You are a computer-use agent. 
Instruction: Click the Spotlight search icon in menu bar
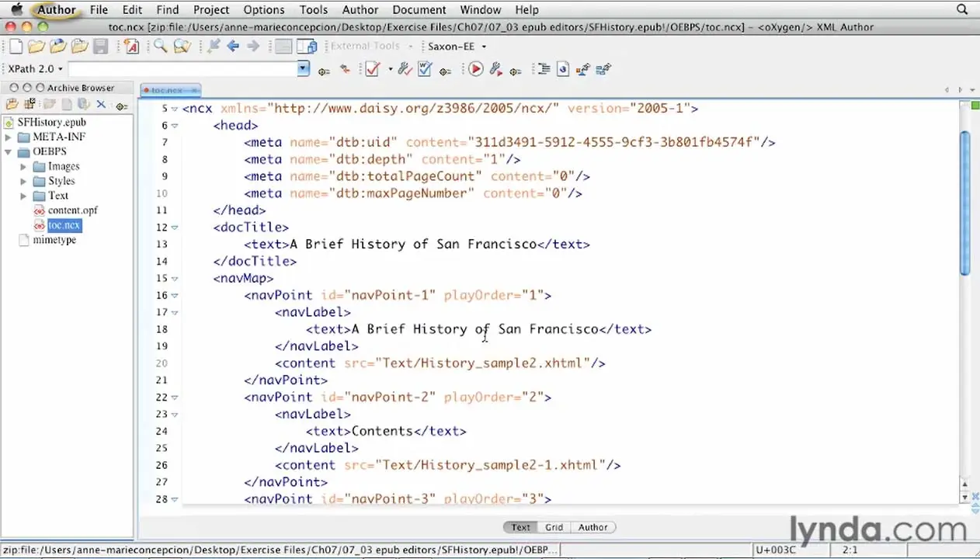point(963,9)
